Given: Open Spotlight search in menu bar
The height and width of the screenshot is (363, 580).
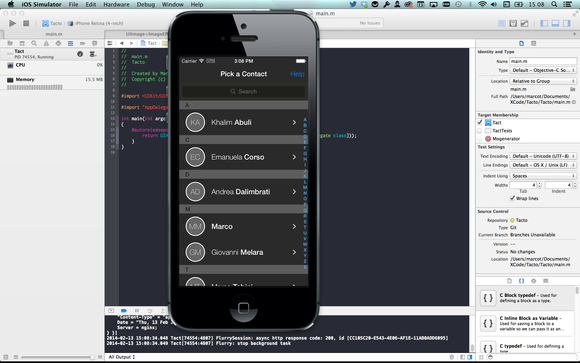Looking at the screenshot, I should coord(554,4).
